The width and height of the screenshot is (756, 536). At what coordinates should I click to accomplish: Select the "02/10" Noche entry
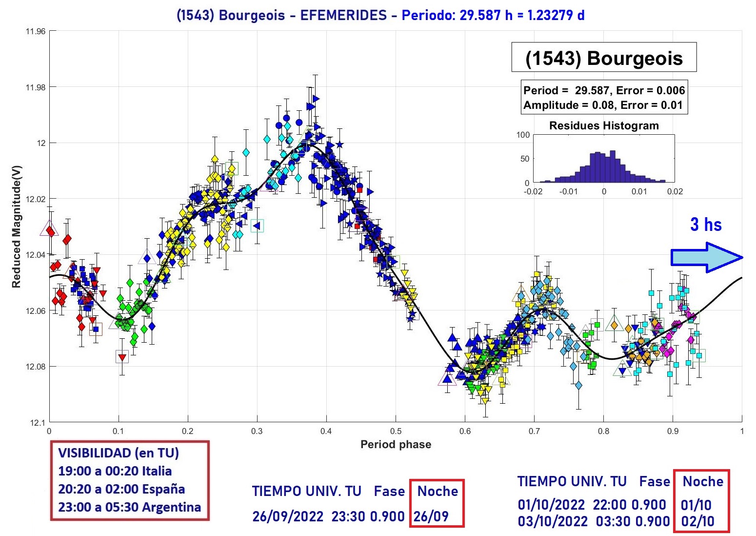(697, 521)
